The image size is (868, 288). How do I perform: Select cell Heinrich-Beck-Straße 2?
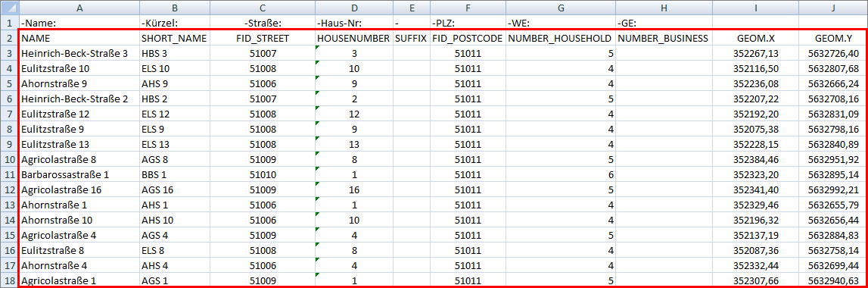point(79,99)
